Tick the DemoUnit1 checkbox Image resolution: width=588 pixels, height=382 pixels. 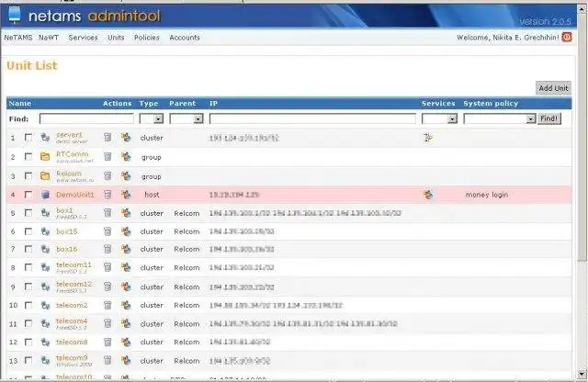tap(28, 194)
